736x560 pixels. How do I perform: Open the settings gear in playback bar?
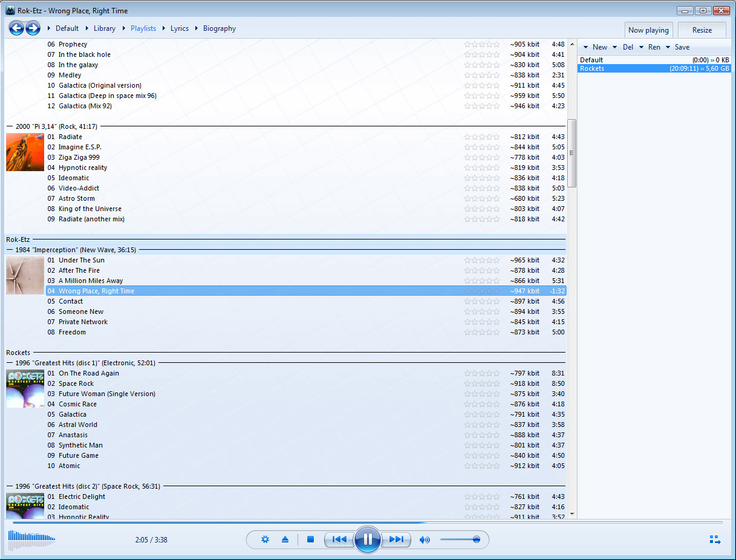265,539
